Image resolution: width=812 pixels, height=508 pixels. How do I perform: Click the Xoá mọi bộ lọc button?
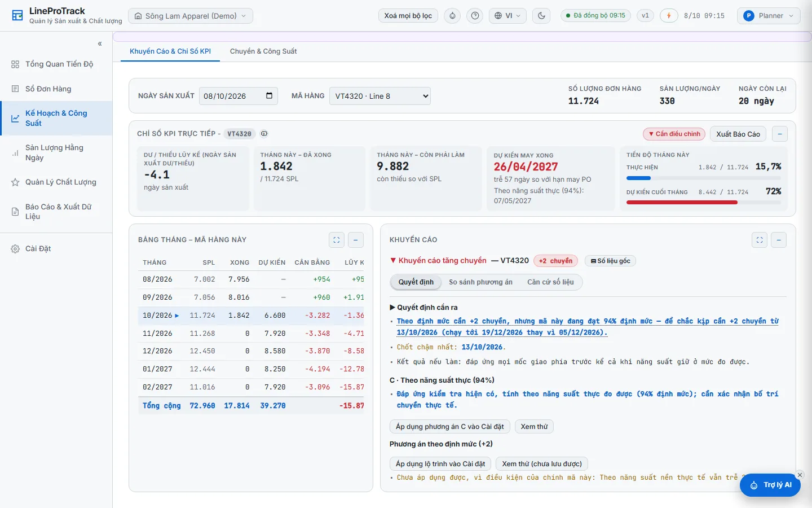(x=408, y=16)
